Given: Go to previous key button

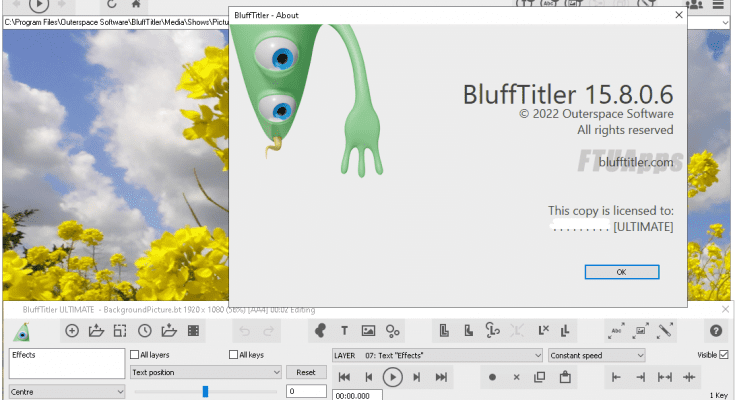Looking at the screenshot, I should (x=369, y=377).
